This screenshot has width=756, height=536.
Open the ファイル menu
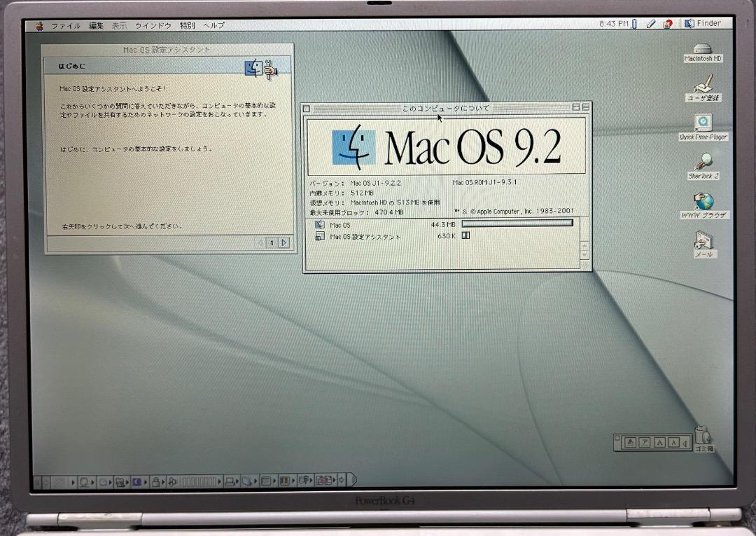point(66,25)
